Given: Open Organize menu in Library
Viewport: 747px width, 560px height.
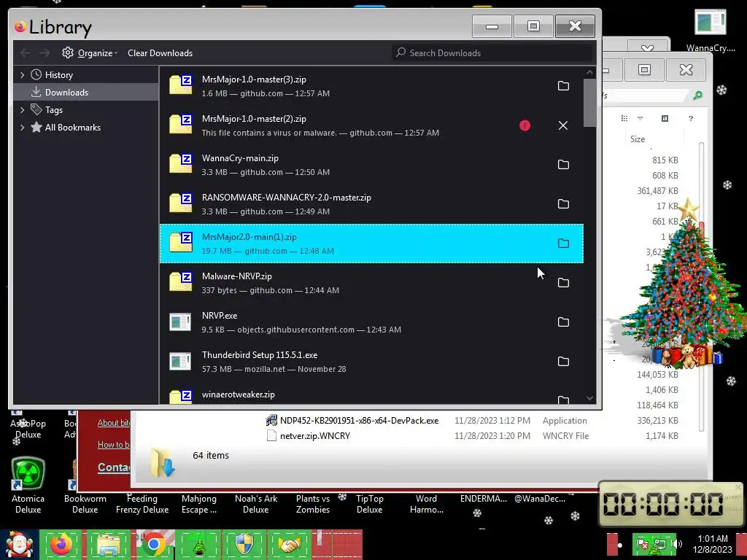Looking at the screenshot, I should pos(90,52).
